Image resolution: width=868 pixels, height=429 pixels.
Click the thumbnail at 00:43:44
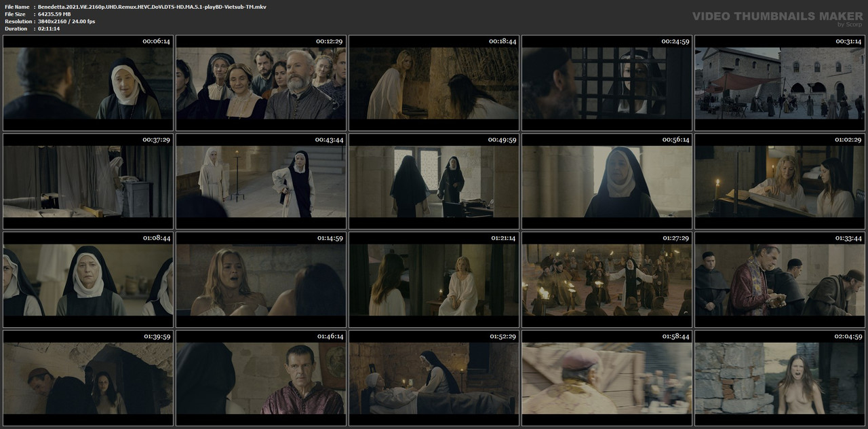[260, 181]
